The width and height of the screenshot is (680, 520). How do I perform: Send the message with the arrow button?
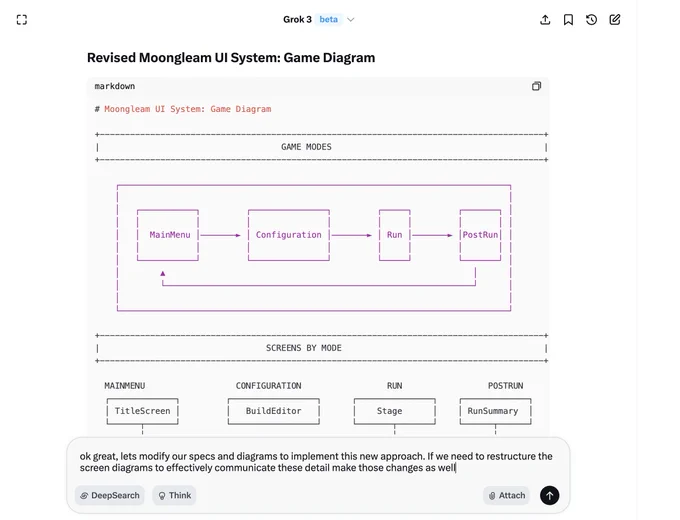point(549,495)
